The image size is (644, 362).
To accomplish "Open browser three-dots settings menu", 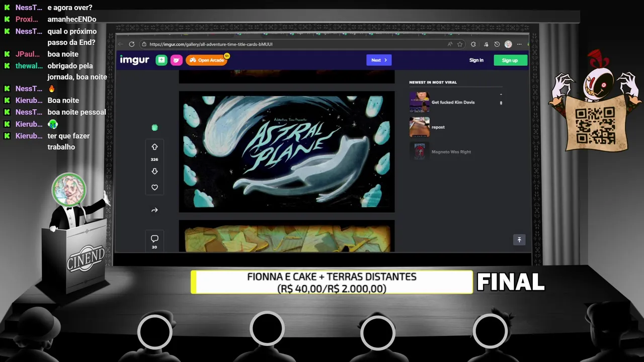I will [519, 44].
